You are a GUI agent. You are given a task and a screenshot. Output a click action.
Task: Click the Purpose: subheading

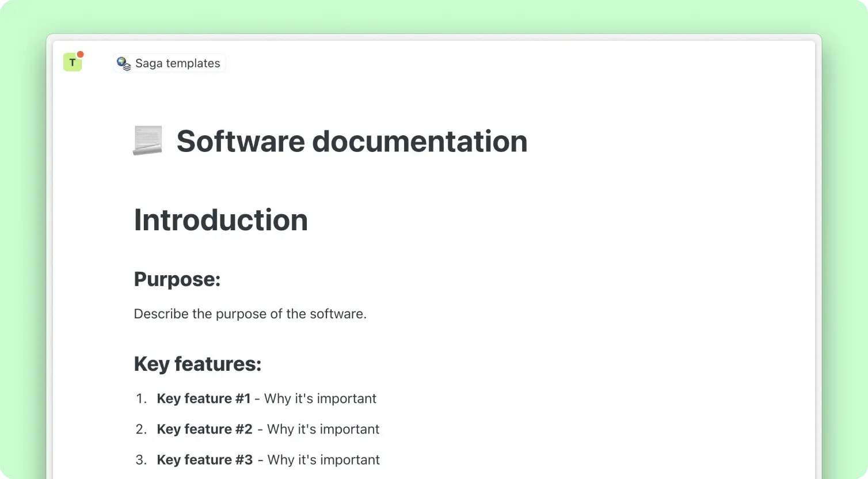click(177, 279)
